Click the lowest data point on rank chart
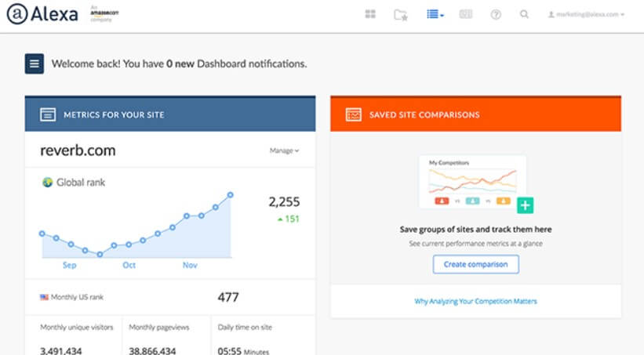The width and height of the screenshot is (644, 355). pyautogui.click(x=100, y=254)
